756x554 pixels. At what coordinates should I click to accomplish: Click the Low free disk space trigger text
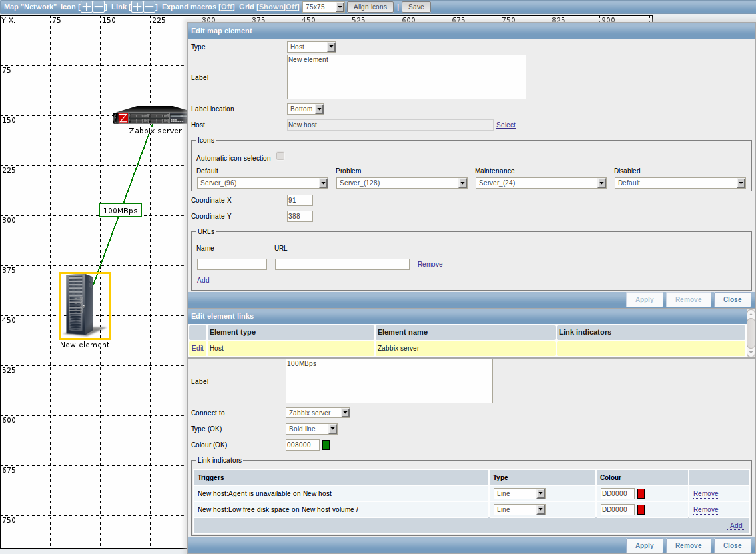pyautogui.click(x=278, y=509)
